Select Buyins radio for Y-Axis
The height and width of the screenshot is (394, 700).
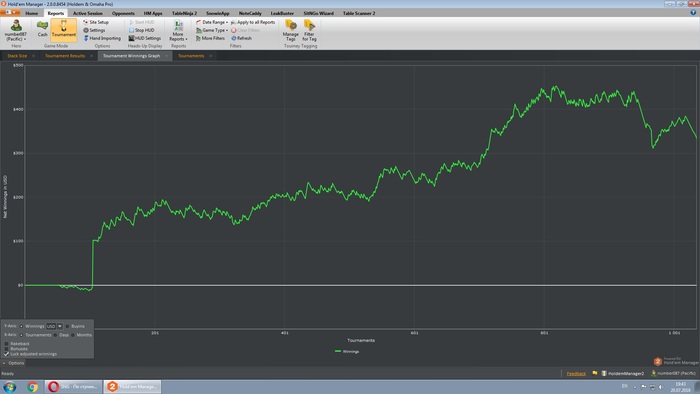[x=67, y=326]
